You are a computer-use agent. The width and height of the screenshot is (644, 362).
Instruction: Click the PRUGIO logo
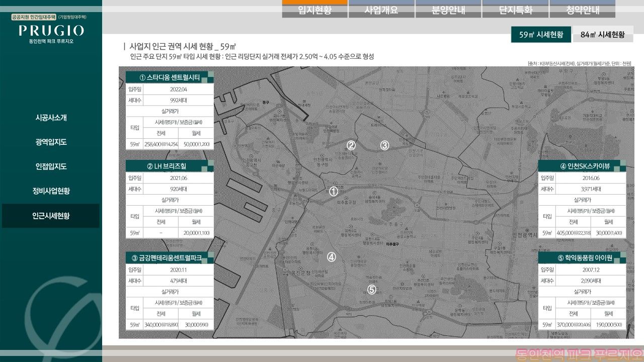pos(51,31)
